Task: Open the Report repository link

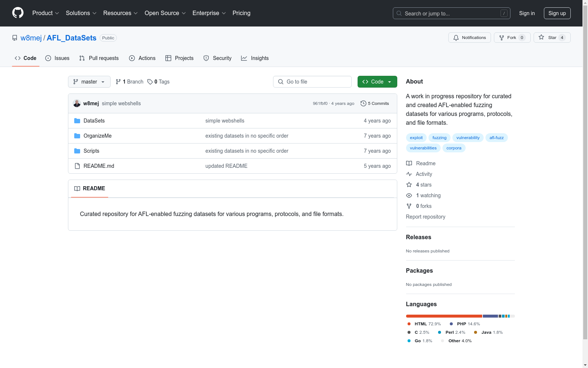Action: (x=426, y=217)
